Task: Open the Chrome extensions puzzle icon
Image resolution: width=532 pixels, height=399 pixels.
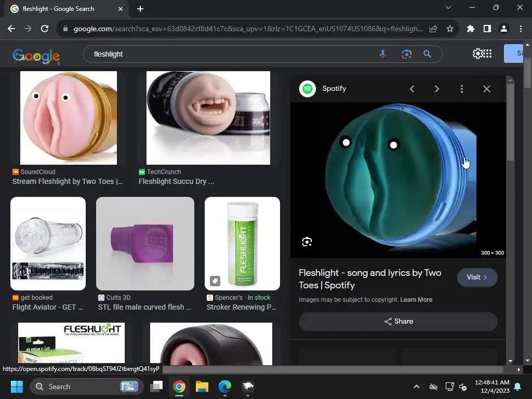Action: [471, 29]
